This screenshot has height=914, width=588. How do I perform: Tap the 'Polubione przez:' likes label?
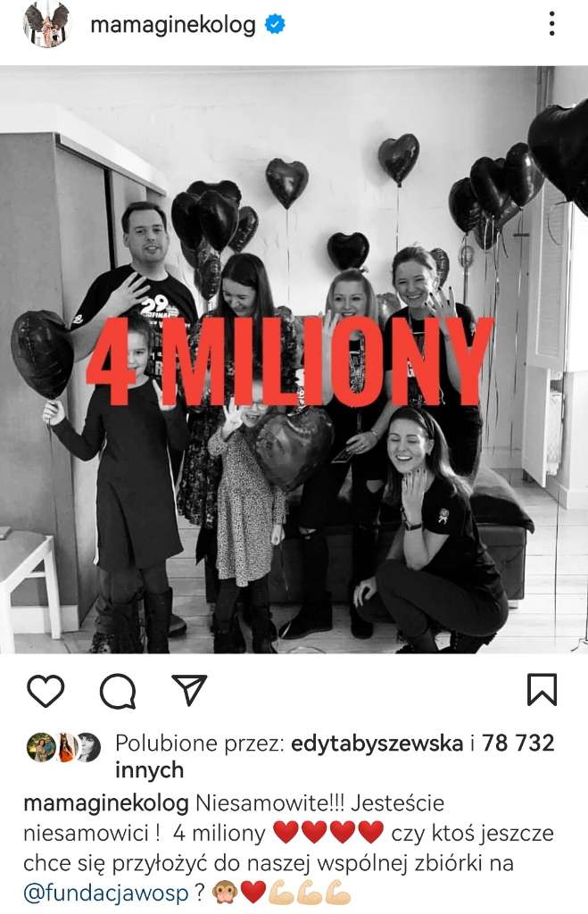click(199, 744)
